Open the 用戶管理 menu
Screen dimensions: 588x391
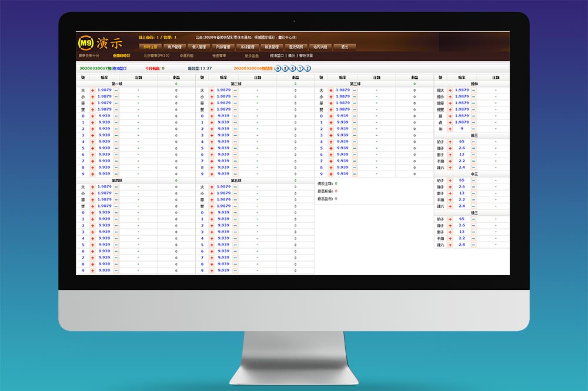[175, 47]
